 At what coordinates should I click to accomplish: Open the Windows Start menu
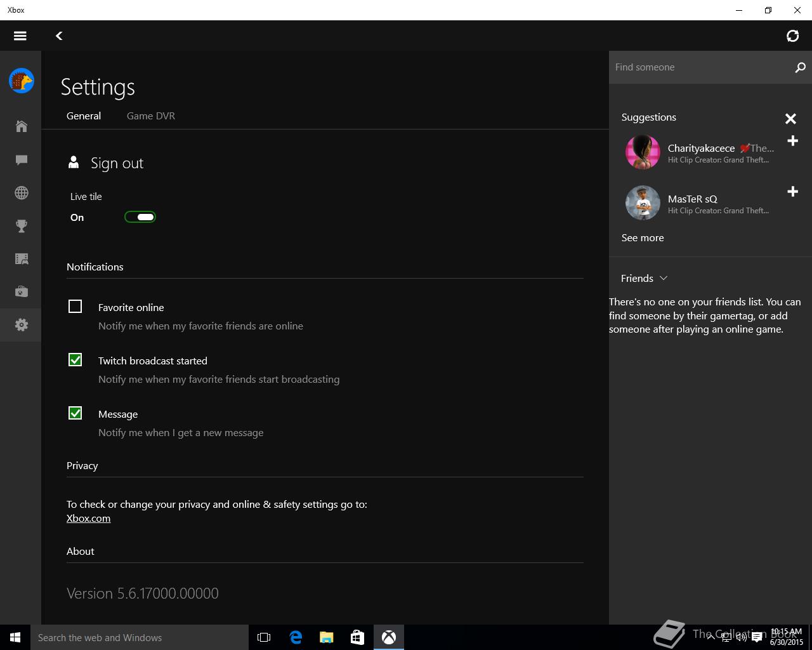pyautogui.click(x=15, y=637)
